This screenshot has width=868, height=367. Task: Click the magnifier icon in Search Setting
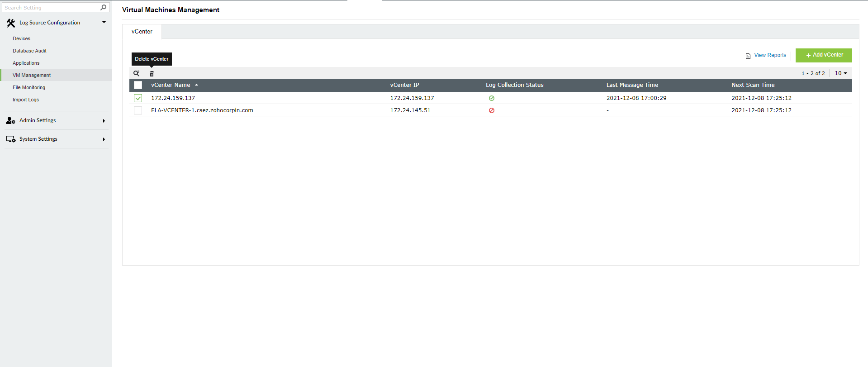[x=104, y=7]
